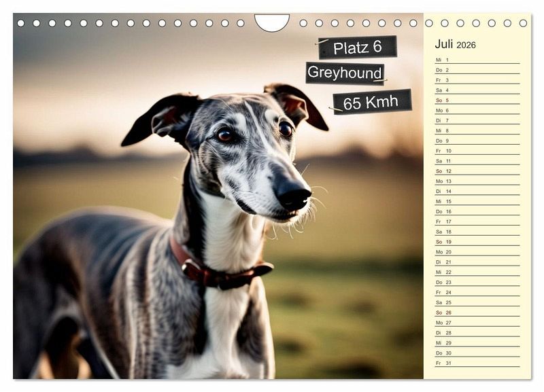544x392 pixels.
Task: Select the 'Sa 18' calendar row
Action: click(x=477, y=232)
